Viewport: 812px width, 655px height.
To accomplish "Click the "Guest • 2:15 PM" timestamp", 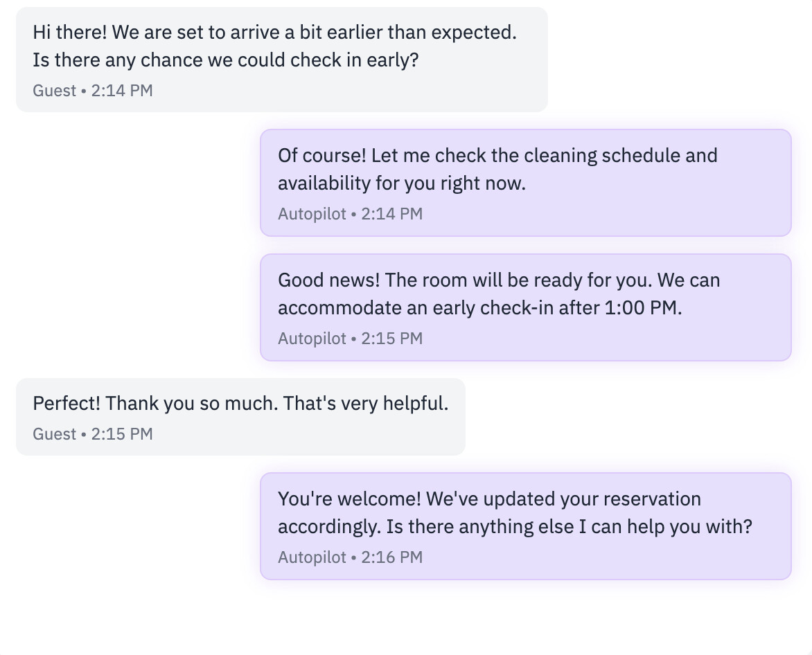I will click(x=93, y=434).
